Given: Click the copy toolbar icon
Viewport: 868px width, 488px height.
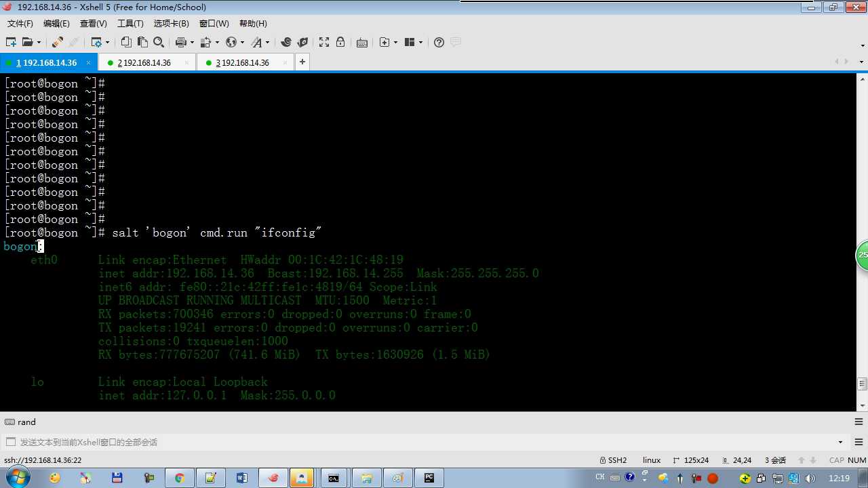Looking at the screenshot, I should [x=126, y=42].
